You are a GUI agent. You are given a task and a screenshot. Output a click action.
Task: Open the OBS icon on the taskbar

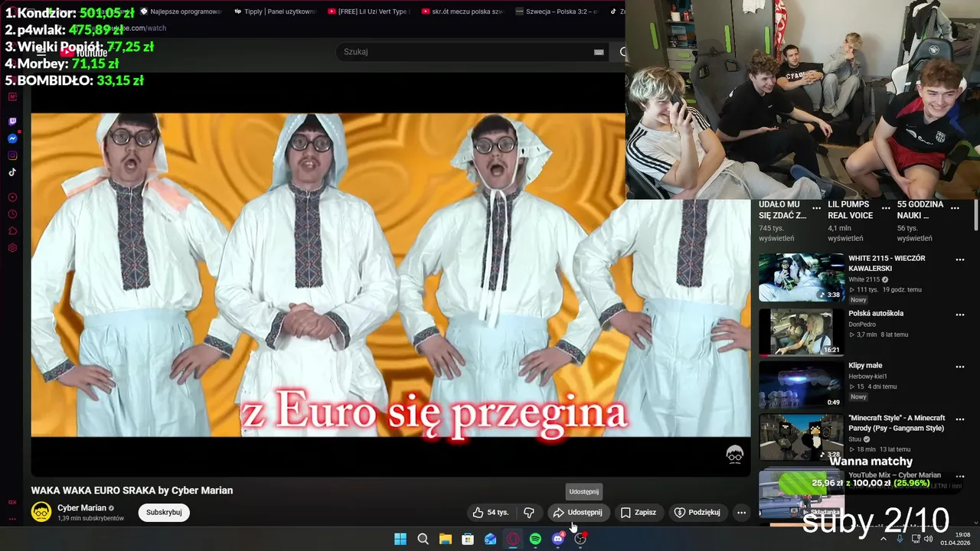pyautogui.click(x=580, y=539)
